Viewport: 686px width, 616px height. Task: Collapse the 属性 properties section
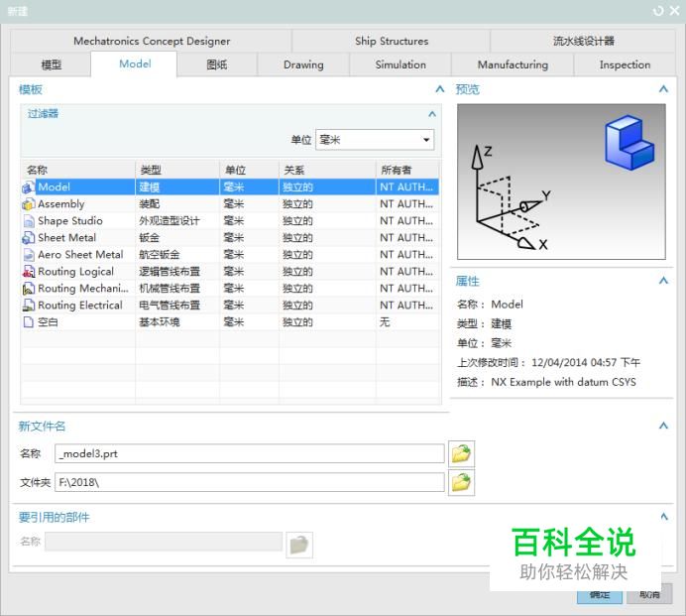click(x=663, y=281)
